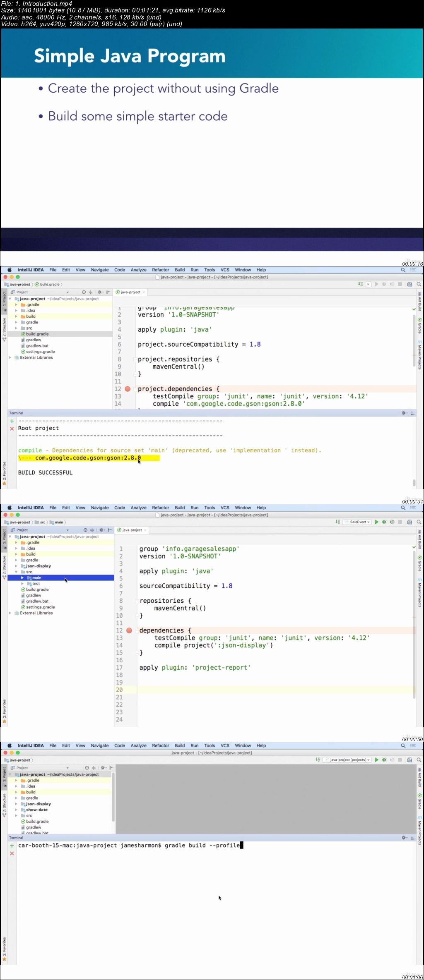Viewport: 424px width, 980px height.
Task: Click Scroll from Source icon in SaleEvent frame Project panel
Action: (85, 530)
